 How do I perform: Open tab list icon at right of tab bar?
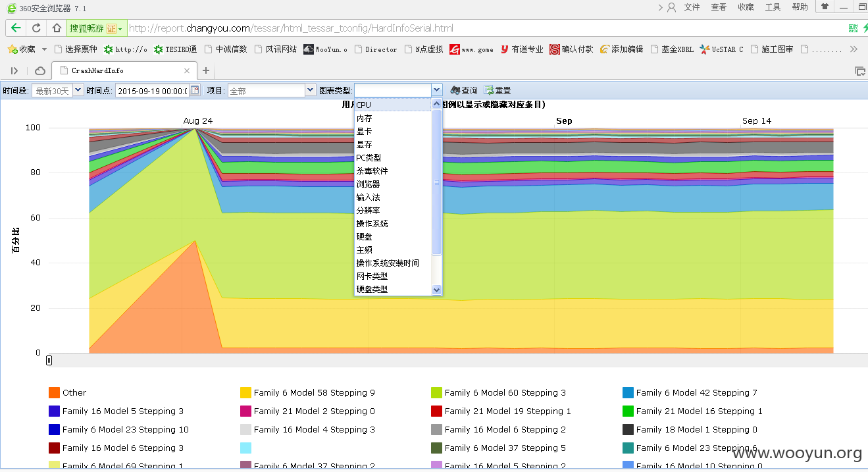pos(859,70)
